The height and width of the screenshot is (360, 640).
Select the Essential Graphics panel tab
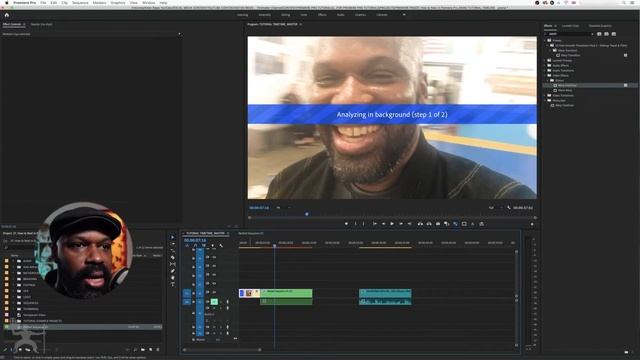point(600,26)
